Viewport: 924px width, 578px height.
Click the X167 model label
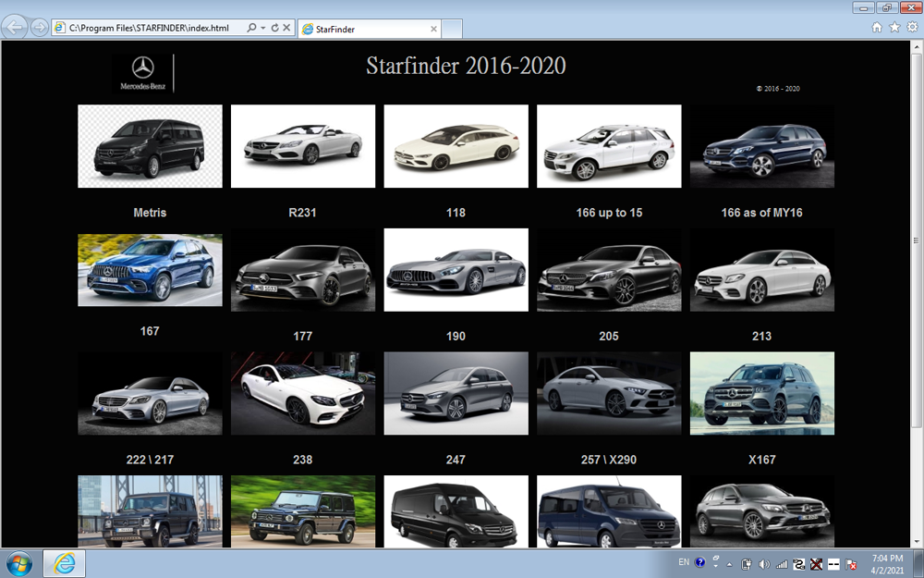point(761,460)
